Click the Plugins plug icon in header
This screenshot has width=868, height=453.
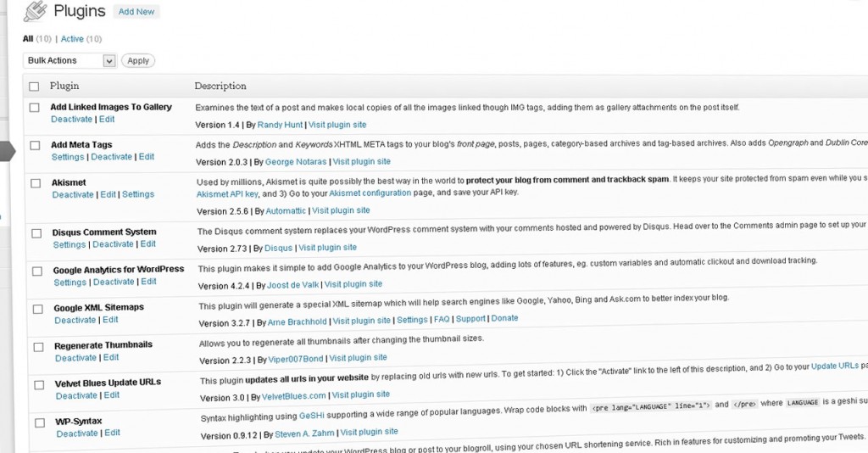(35, 11)
